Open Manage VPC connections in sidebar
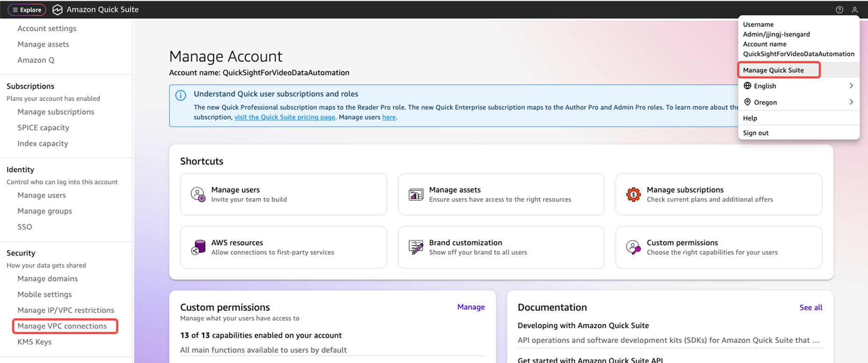The image size is (868, 363). pyautogui.click(x=62, y=326)
